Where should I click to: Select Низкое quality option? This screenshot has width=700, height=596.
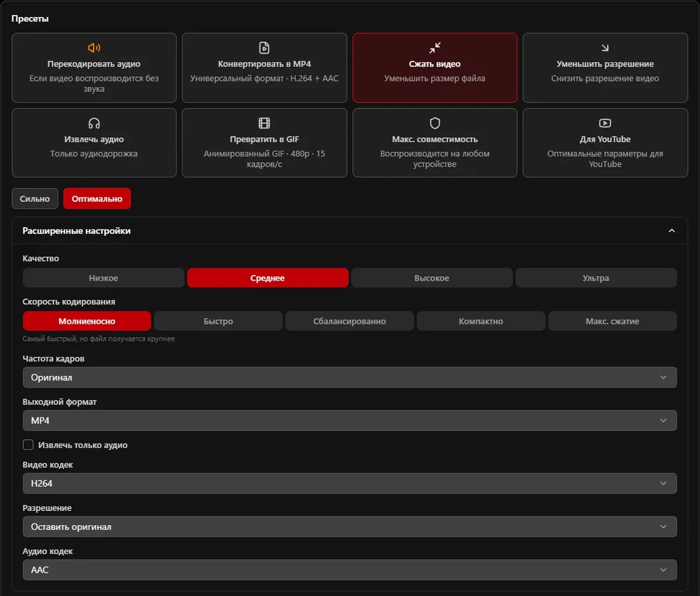[x=103, y=278]
